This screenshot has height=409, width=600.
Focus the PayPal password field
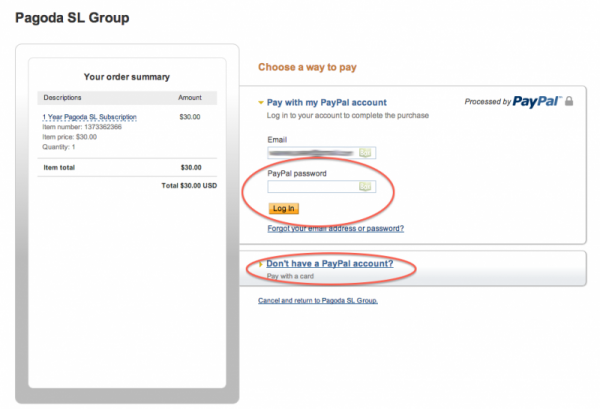tap(321, 187)
